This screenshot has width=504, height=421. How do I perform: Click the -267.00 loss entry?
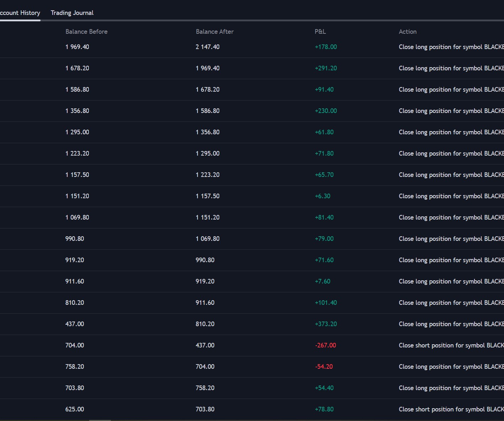[x=325, y=345]
